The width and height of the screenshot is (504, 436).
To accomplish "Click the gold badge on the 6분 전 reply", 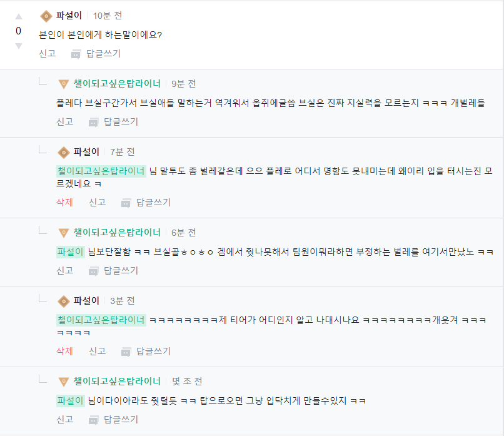I will tap(63, 232).
